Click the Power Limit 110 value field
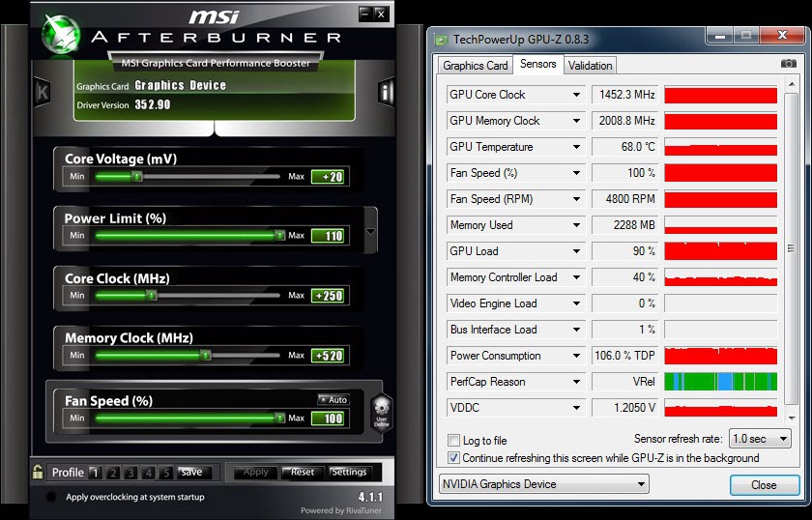 click(330, 236)
